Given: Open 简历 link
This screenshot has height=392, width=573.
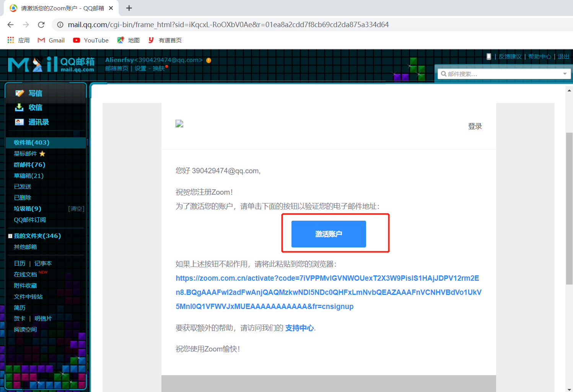Looking at the screenshot, I should click(20, 307).
